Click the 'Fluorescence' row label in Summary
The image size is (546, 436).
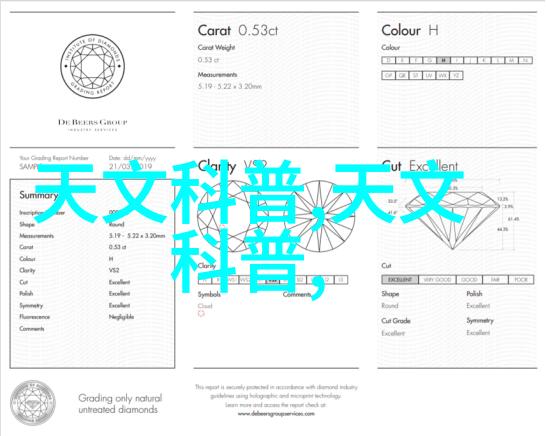(x=34, y=317)
